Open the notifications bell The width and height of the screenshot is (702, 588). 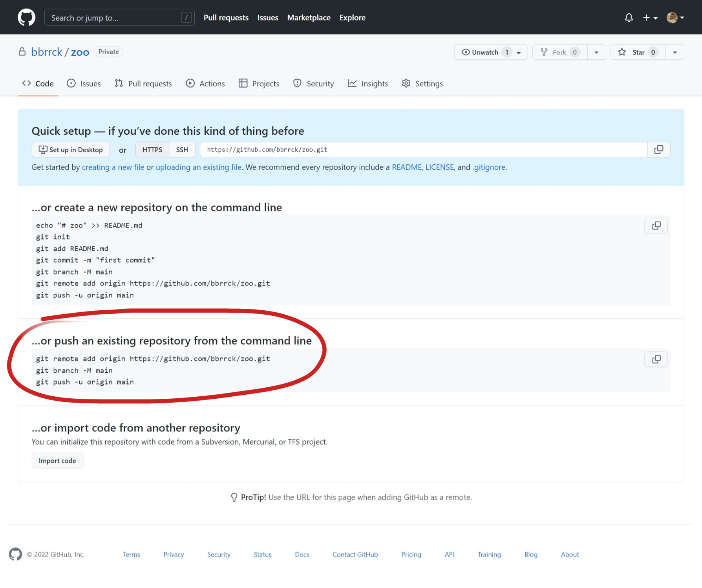pos(629,18)
